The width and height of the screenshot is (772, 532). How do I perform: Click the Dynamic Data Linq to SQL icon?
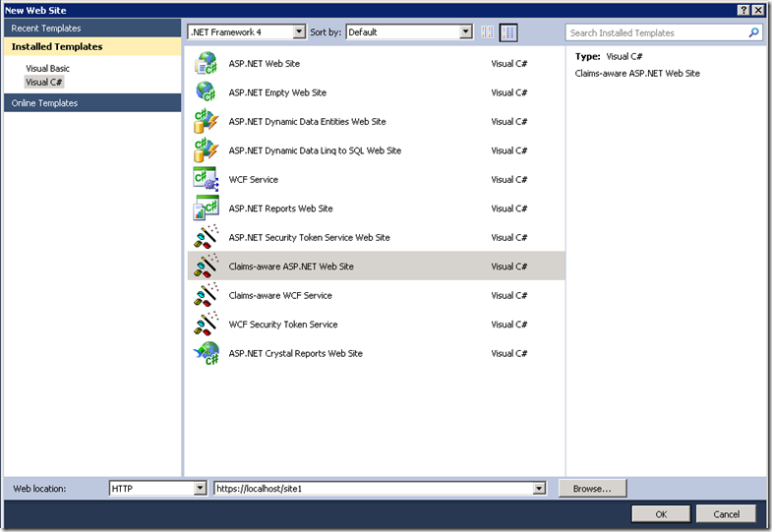click(206, 150)
